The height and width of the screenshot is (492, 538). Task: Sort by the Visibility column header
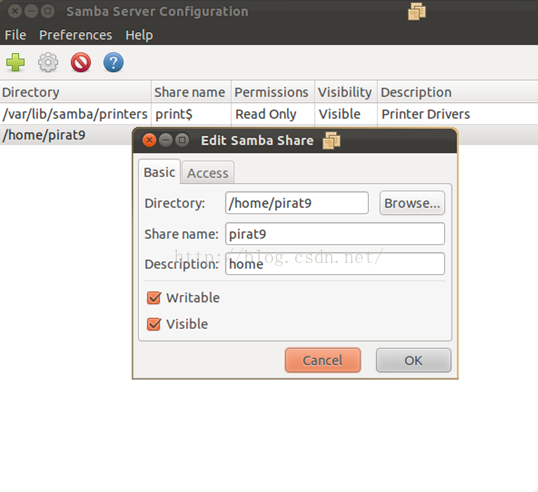(x=346, y=92)
